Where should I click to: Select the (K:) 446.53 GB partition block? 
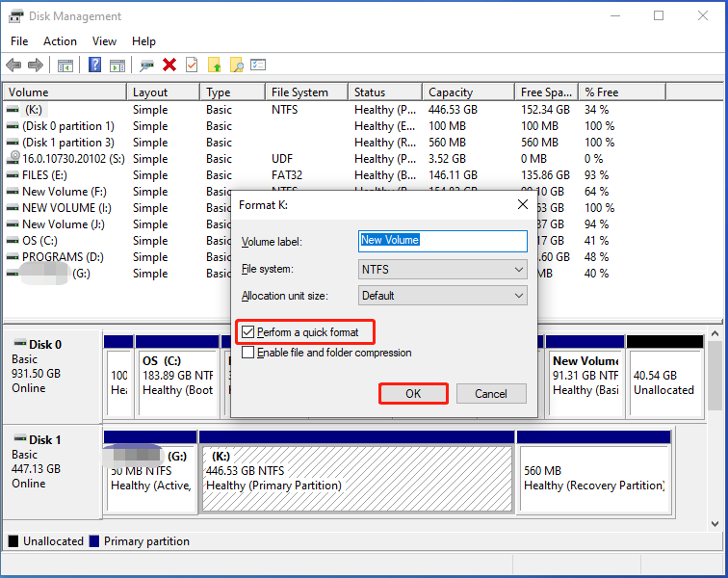[x=357, y=471]
